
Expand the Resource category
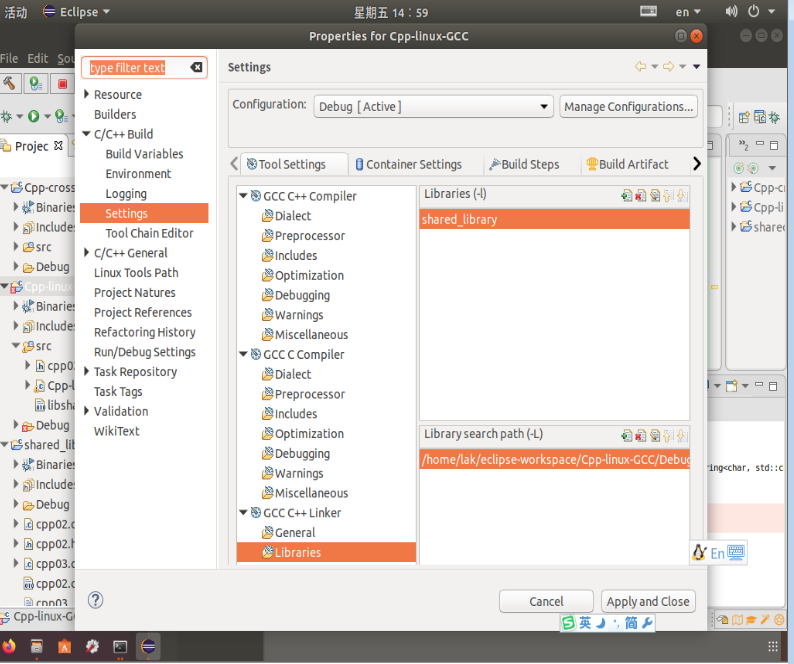pyautogui.click(x=87, y=94)
